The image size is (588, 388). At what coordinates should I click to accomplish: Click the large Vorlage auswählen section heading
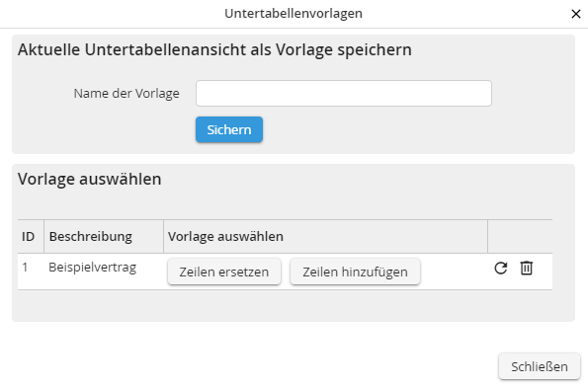coord(90,179)
